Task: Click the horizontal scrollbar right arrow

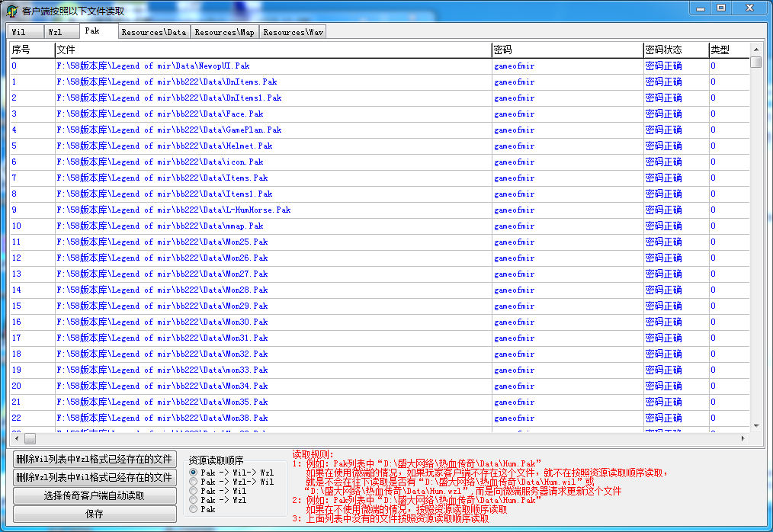Action: click(743, 438)
